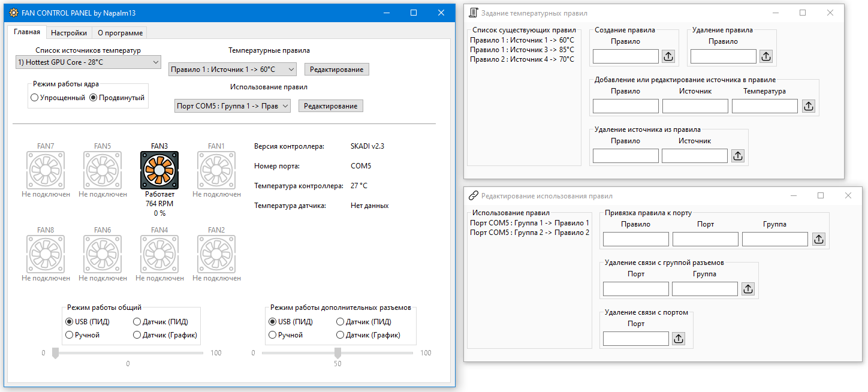Click the 27 °C controller temperature value
868x392 pixels.
[359, 186]
